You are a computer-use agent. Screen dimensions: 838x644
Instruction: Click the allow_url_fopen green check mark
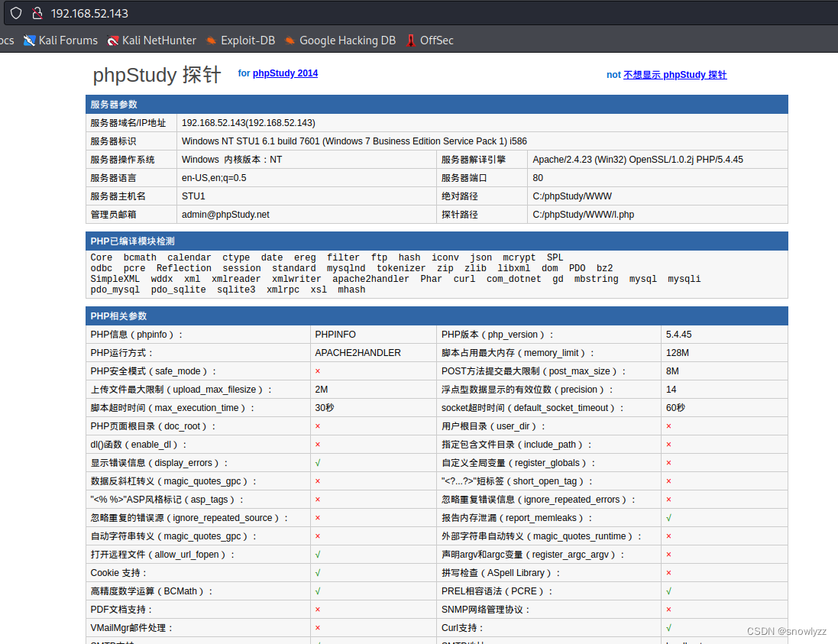pyautogui.click(x=318, y=555)
